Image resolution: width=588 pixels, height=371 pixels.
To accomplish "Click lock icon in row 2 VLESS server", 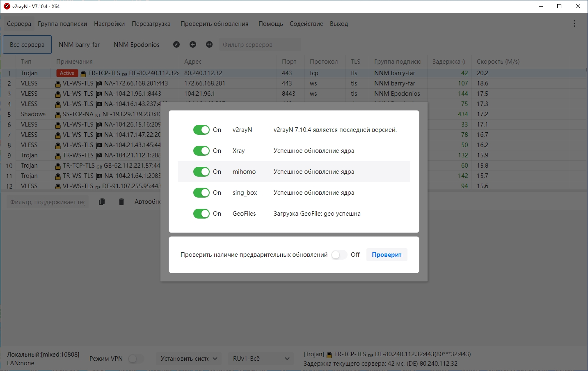I will 58,84.
